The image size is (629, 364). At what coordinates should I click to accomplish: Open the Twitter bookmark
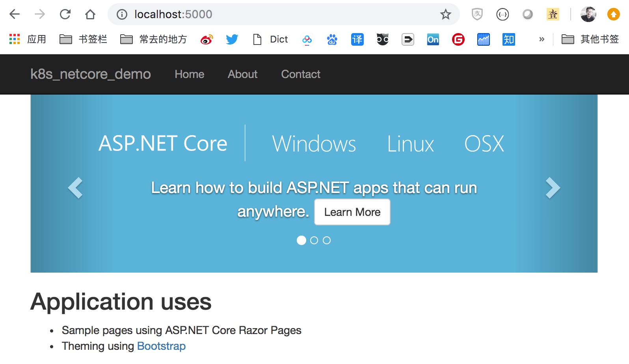(x=232, y=39)
